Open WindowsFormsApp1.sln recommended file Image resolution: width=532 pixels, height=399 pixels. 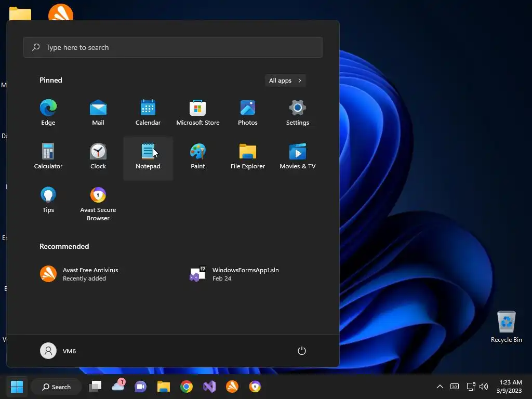pyautogui.click(x=234, y=274)
